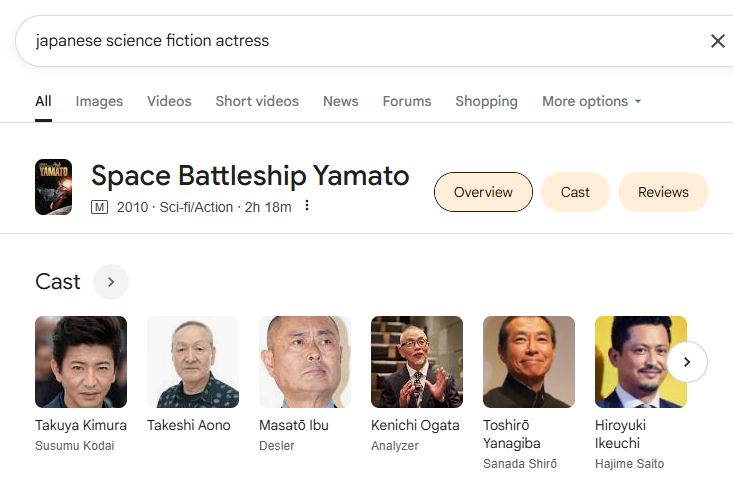Screen dimensions: 733x499
Task: Go to the Short videos tab
Action: point(257,101)
